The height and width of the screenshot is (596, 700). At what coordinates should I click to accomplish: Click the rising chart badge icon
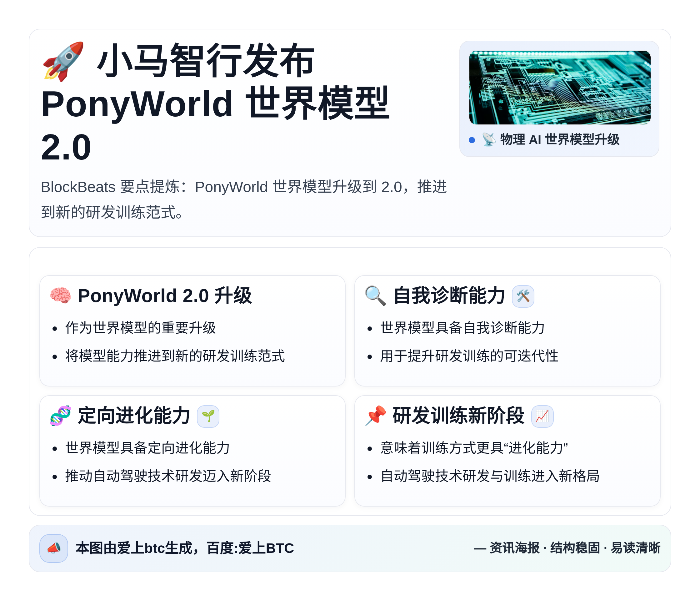pos(542,416)
